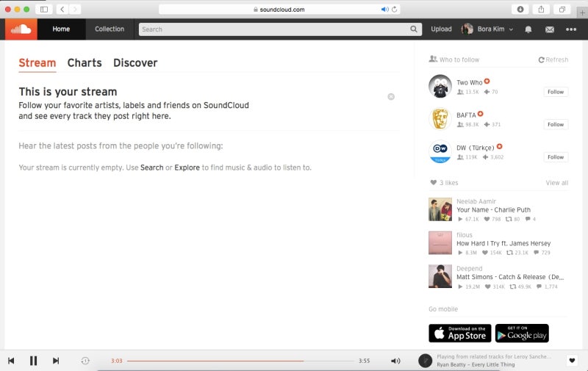
Task: Open 'Your Name - Charlie Puth' track
Action: coord(493,210)
